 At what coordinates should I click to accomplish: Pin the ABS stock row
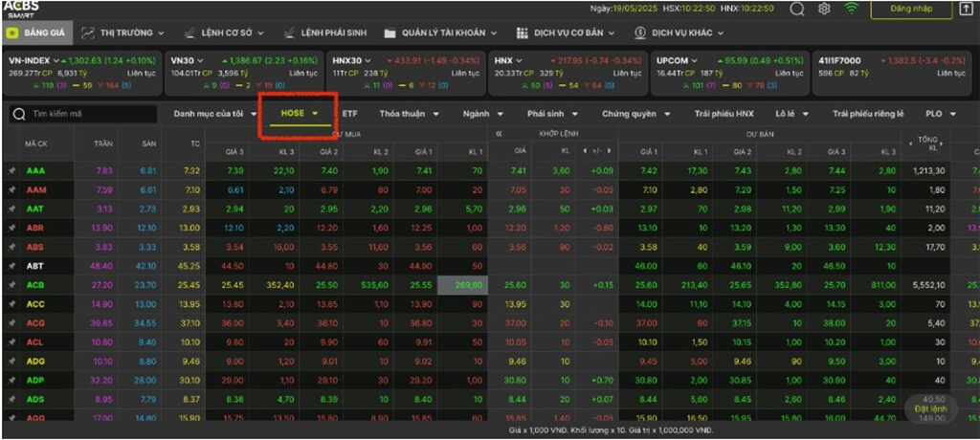tap(11, 247)
